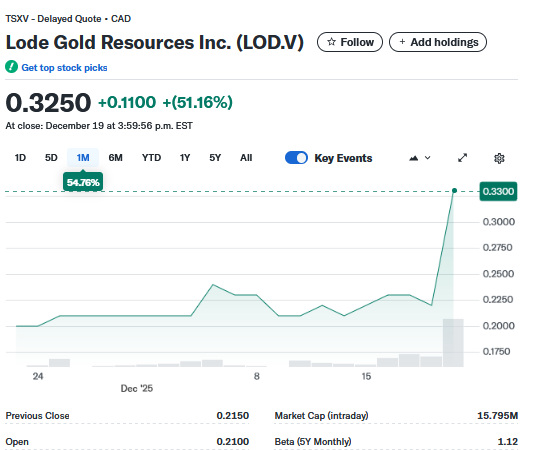Click the Beta value 1.12
The width and height of the screenshot is (536, 450).
(508, 442)
